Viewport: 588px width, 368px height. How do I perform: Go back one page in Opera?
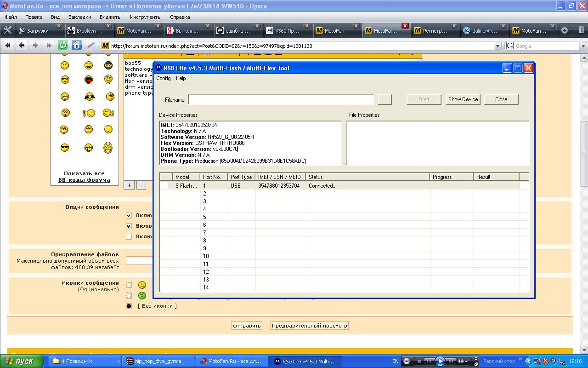pos(21,45)
